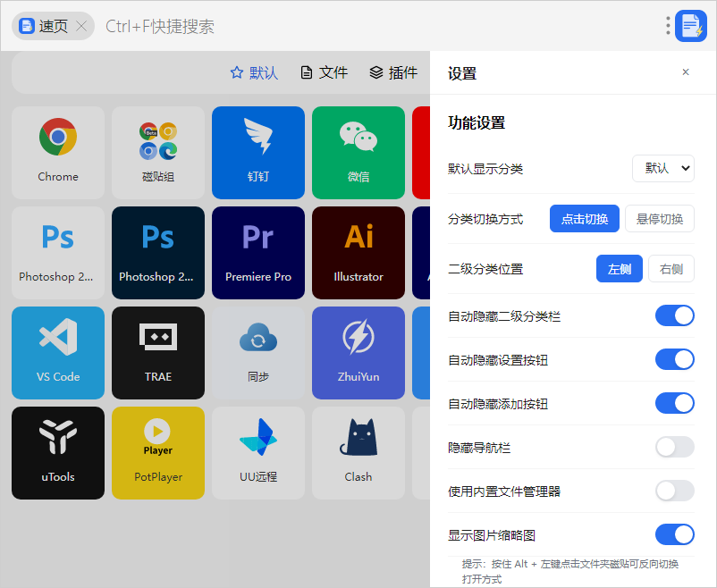
Task: Open the light Photoshop tile
Action: click(x=58, y=253)
